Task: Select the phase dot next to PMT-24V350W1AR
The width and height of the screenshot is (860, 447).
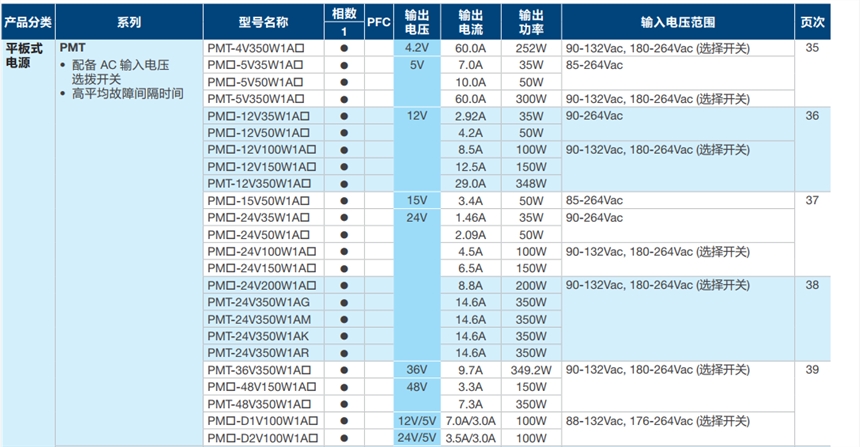Action: click(x=344, y=353)
